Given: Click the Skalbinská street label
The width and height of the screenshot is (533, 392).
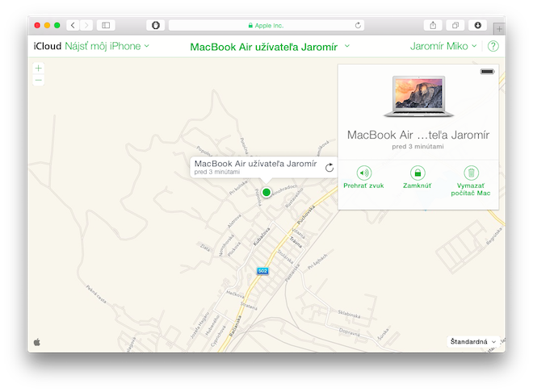Looking at the screenshot, I should pos(349,313).
